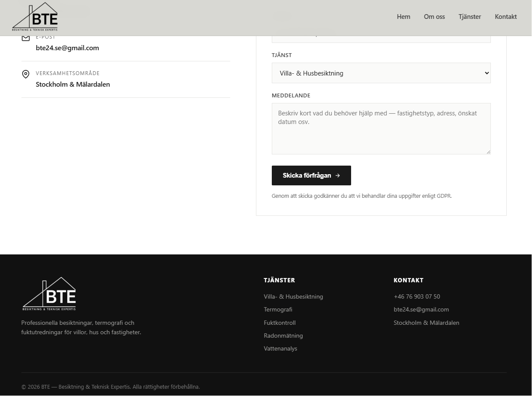The height and width of the screenshot is (396, 532).
Task: Go to Kontakt in the top navigation
Action: 506,17
